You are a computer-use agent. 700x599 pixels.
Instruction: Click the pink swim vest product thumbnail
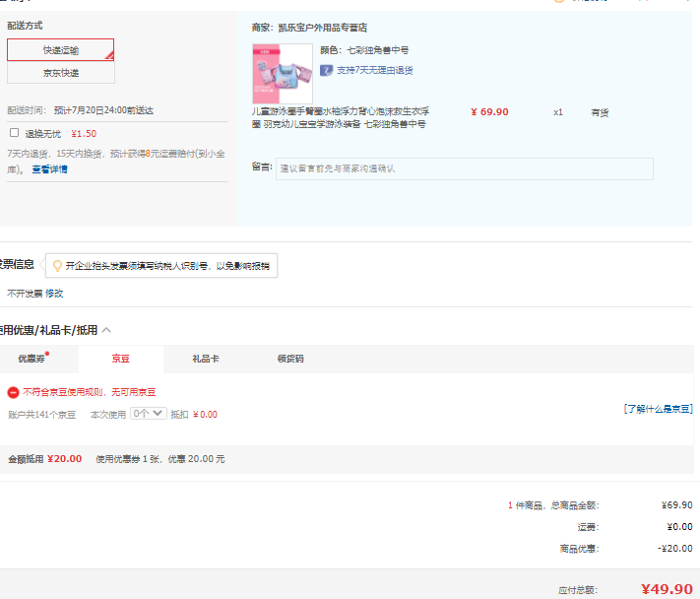click(283, 74)
